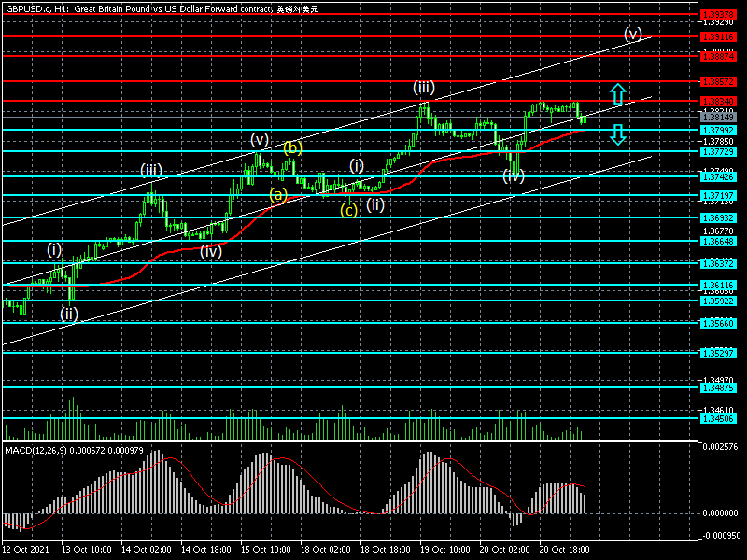Select the cyan 1.37197 price label
This screenshot has width=747, height=560.
tap(718, 196)
